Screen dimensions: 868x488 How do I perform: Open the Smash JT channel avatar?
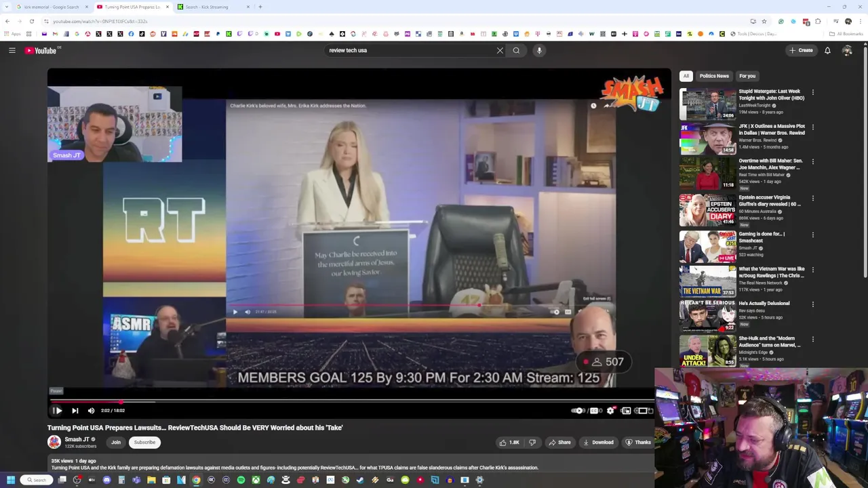click(54, 442)
